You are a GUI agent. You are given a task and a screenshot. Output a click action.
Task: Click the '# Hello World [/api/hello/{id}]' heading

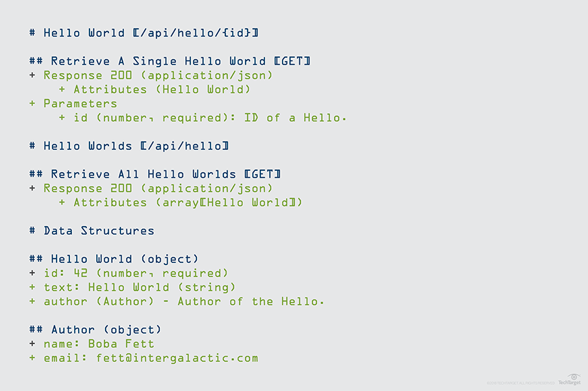(x=144, y=33)
